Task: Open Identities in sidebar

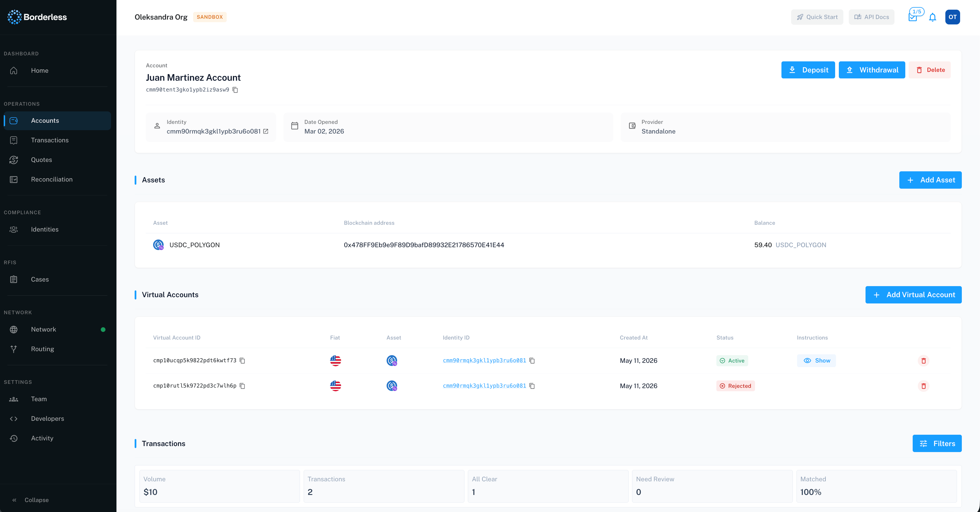Action: [57, 230]
